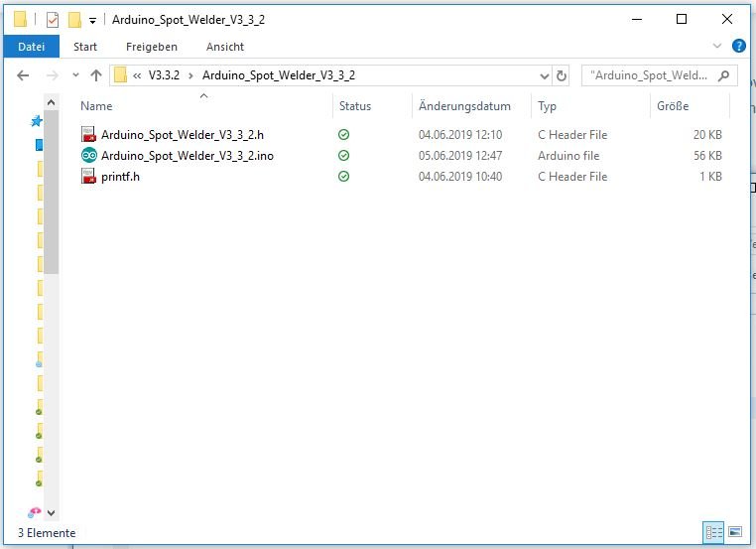Viewport: 756px width, 549px height.
Task: Sort by the Typ column header
Action: [548, 106]
